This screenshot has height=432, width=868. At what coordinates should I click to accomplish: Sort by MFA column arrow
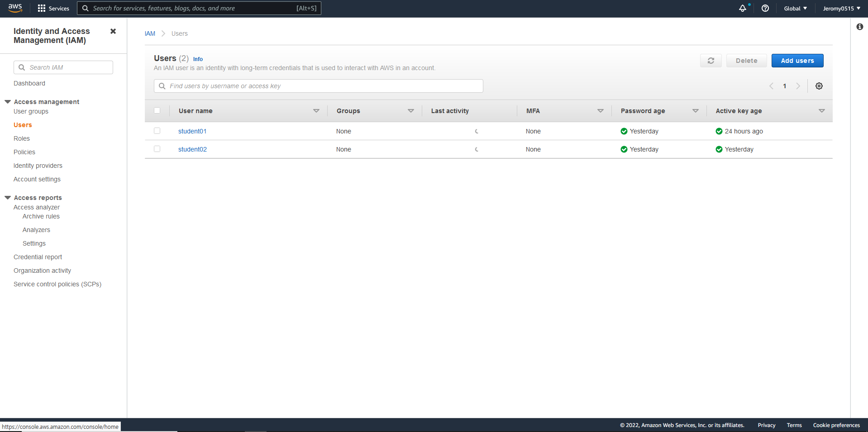pyautogui.click(x=601, y=111)
